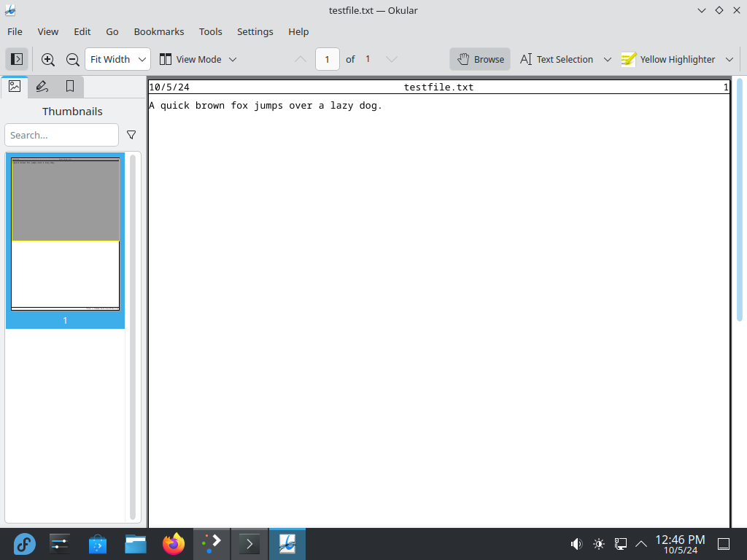Image resolution: width=747 pixels, height=560 pixels.
Task: Click the Zoom Out magnifier icon
Action: tap(72, 59)
